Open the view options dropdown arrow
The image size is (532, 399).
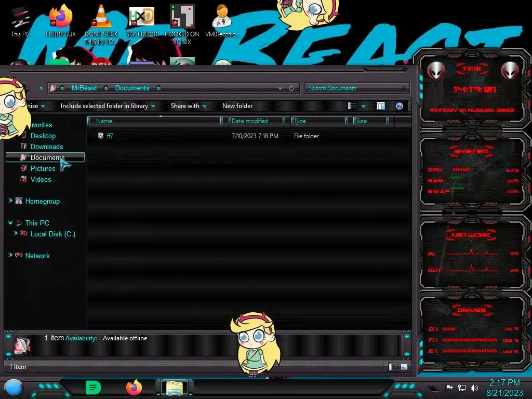[363, 106]
